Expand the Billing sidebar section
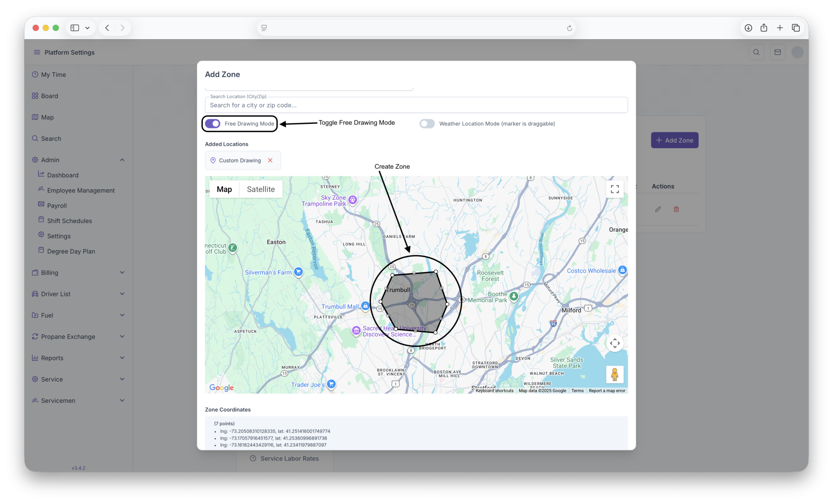This screenshot has height=504, width=833. [122, 273]
